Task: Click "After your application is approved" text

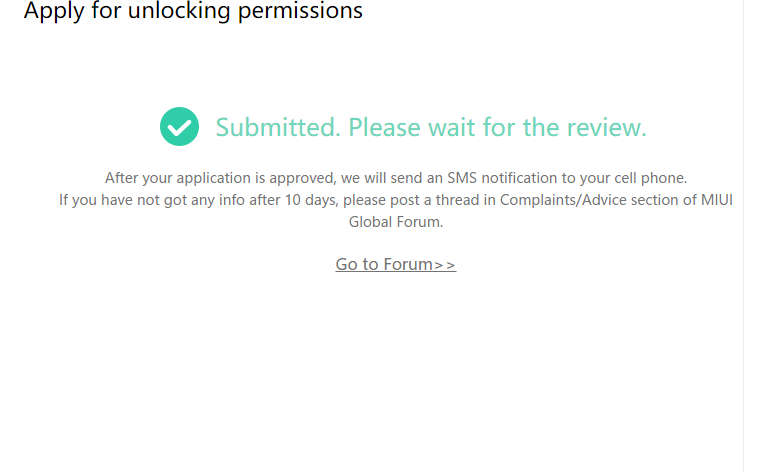Action: click(220, 178)
